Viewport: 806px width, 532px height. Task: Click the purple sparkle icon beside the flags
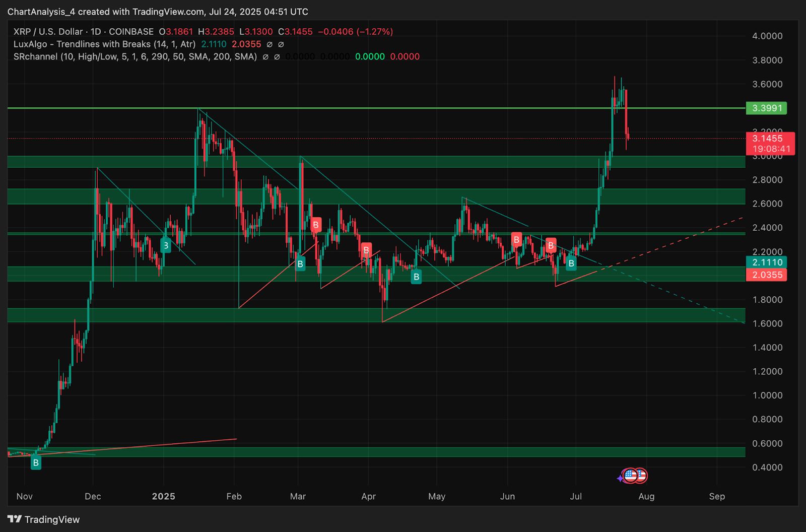coord(620,478)
